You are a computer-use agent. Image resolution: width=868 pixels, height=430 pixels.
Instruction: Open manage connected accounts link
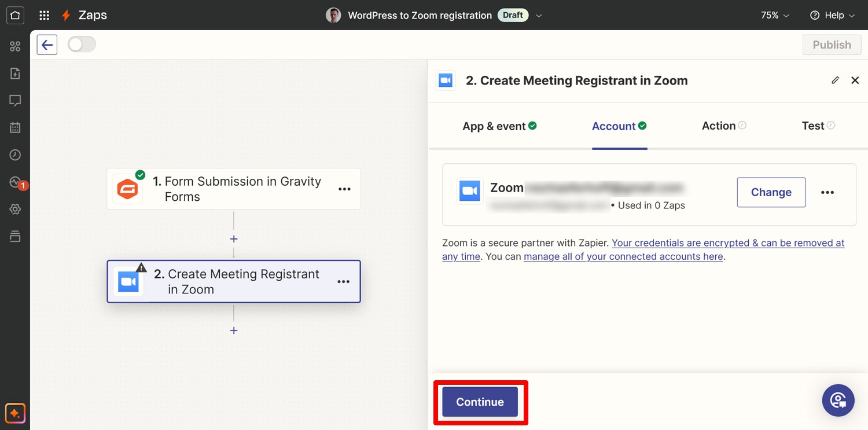623,256
